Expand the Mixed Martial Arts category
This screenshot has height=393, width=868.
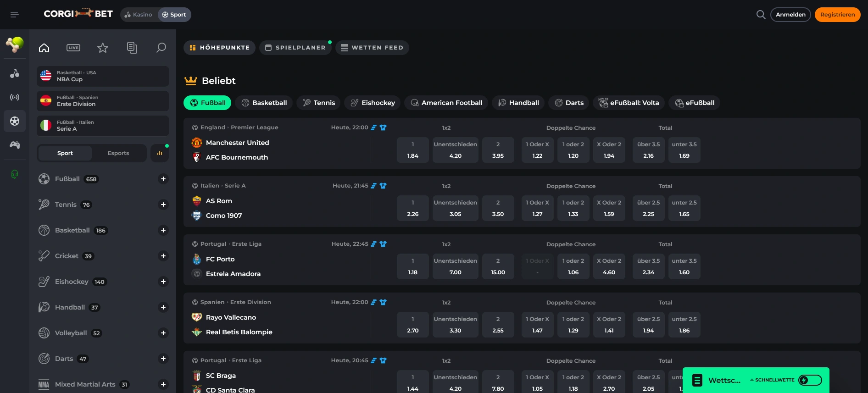163,384
